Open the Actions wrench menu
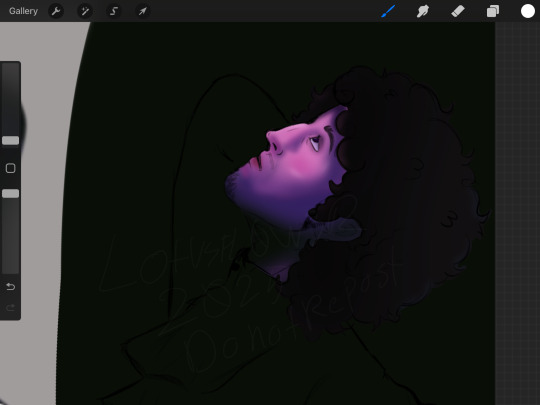The height and width of the screenshot is (405, 540). click(56, 11)
